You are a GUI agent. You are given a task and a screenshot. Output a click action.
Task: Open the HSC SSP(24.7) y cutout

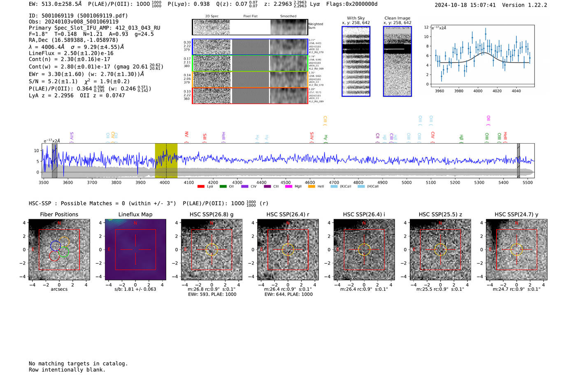[517, 250]
